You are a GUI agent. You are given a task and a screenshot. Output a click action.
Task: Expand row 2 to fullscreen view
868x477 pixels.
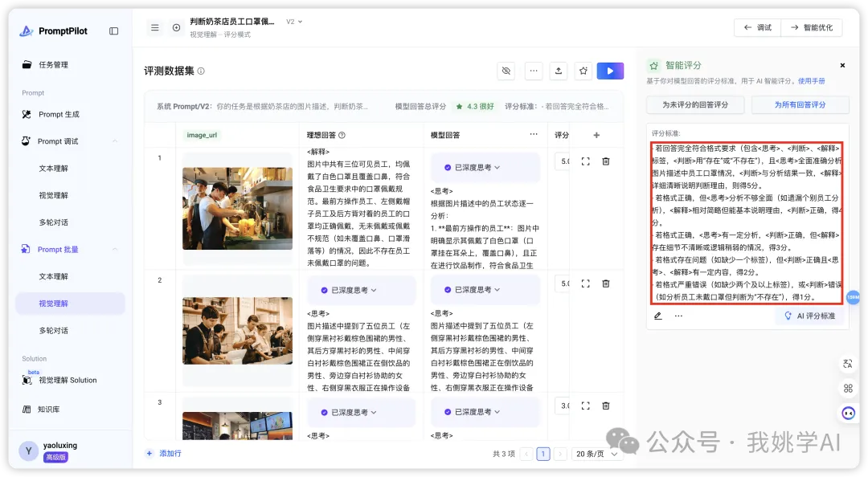pos(585,283)
